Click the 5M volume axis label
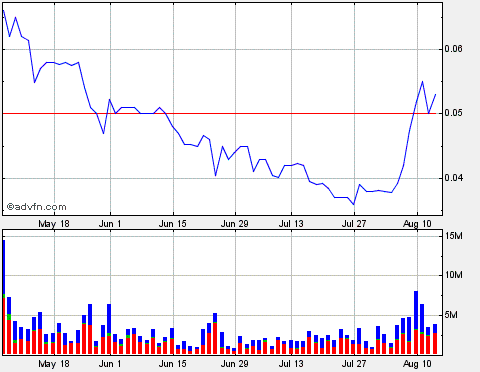This screenshot has height=372, width=480. point(451,315)
